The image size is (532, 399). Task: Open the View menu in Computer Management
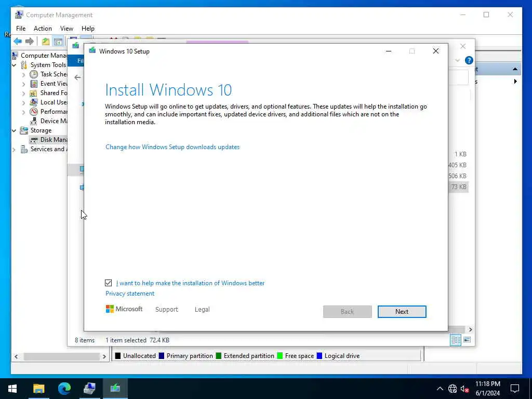point(66,29)
